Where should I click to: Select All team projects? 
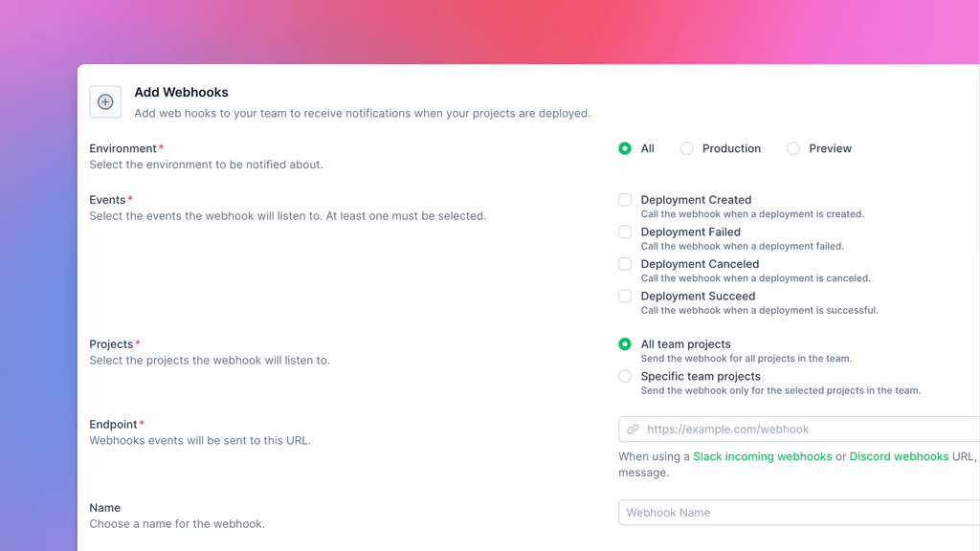[x=624, y=344]
